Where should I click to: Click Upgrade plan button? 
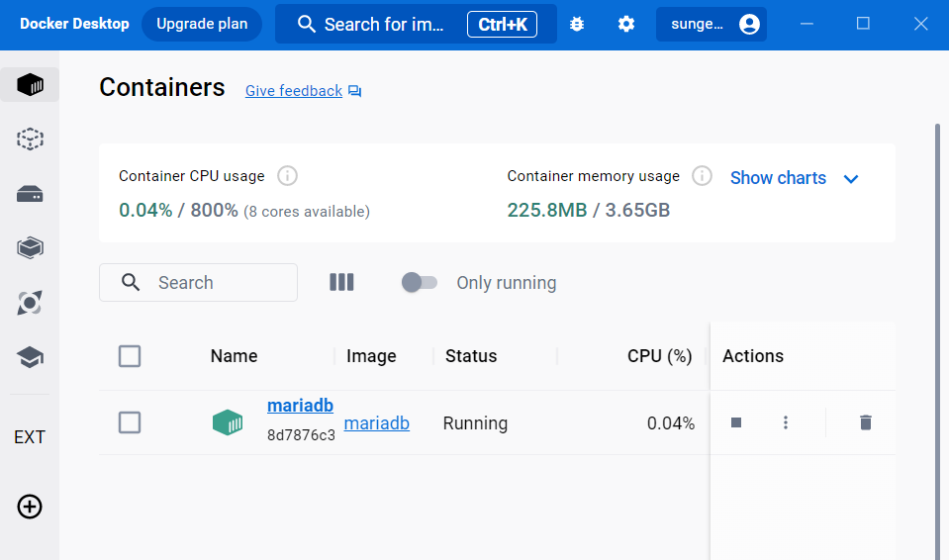[202, 24]
